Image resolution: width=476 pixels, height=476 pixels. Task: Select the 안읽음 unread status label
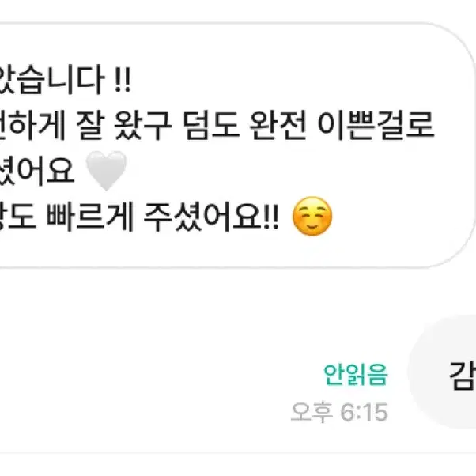[x=356, y=374]
